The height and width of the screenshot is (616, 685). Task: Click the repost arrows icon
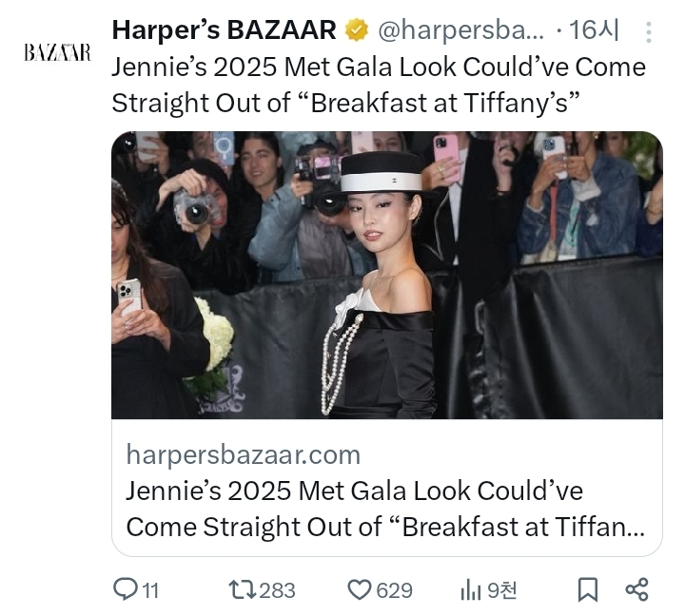tap(242, 590)
